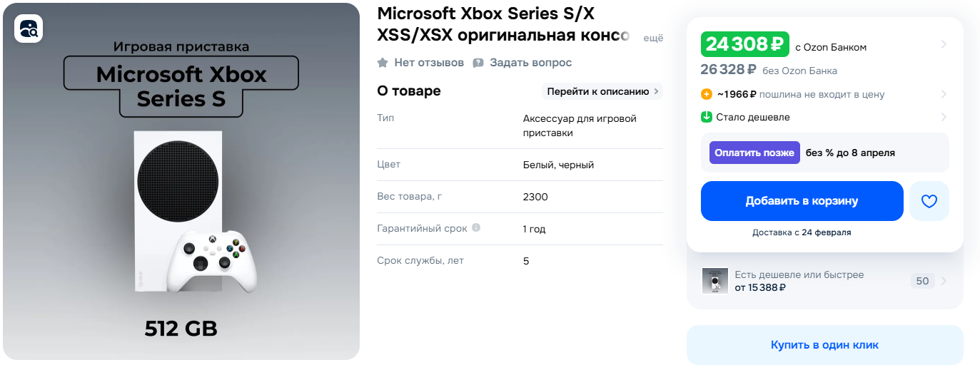Viewport: 980px width, 375px height.
Task: Click the question bubble icon
Action: pyautogui.click(x=478, y=63)
